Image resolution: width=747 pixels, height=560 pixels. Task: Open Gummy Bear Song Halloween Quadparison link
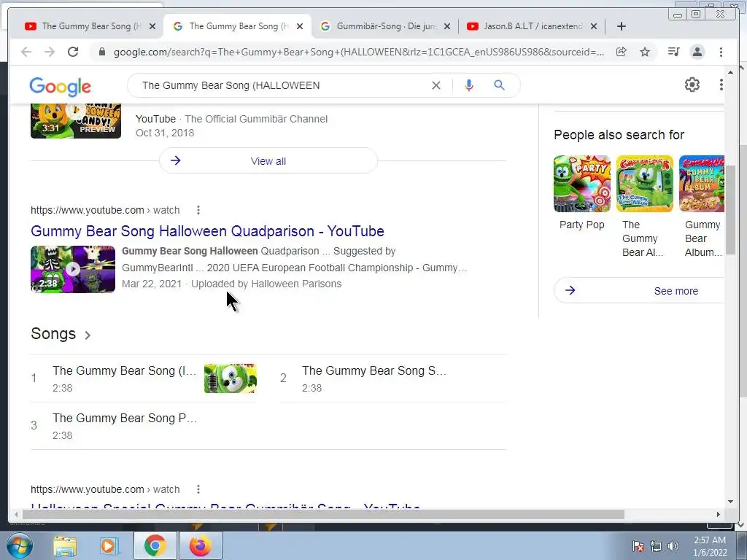(x=207, y=231)
